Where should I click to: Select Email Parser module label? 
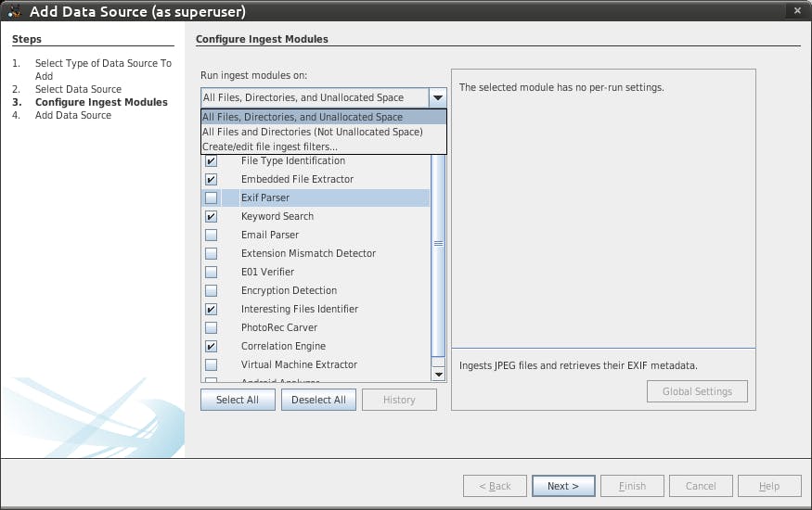270,235
